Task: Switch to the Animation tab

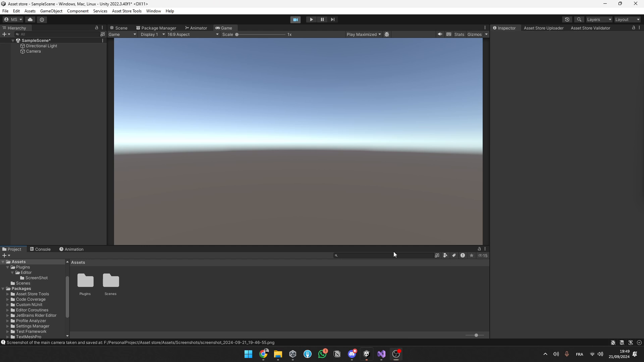Action: (x=71, y=249)
